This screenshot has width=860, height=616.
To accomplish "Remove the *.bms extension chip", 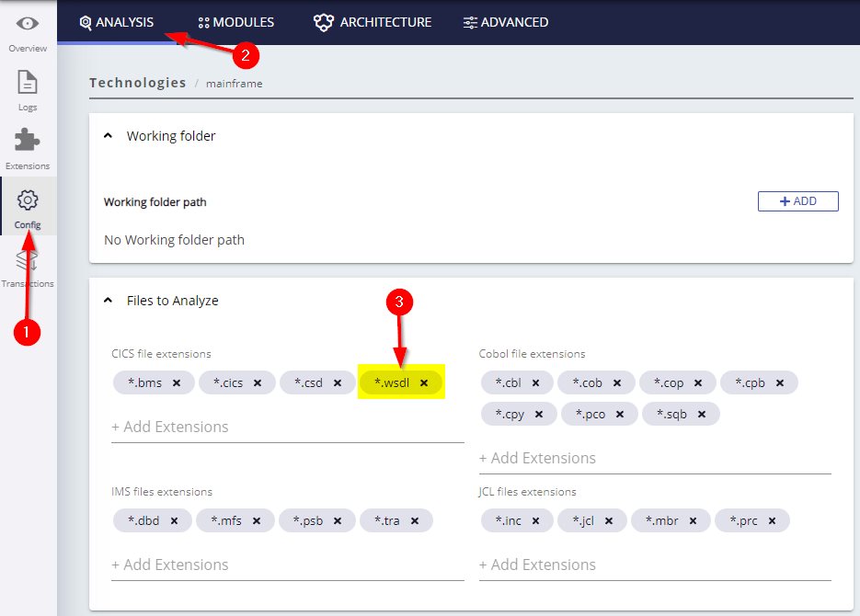I will 177,382.
